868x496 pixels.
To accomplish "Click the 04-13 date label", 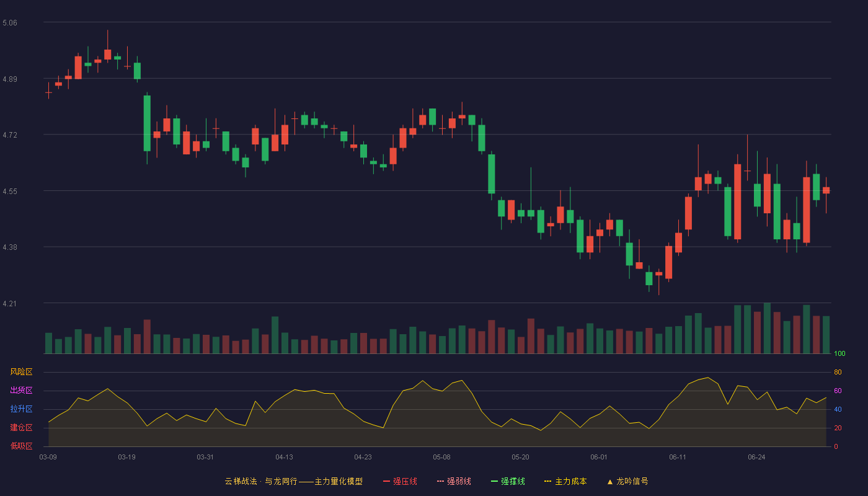I will pyautogui.click(x=284, y=457).
